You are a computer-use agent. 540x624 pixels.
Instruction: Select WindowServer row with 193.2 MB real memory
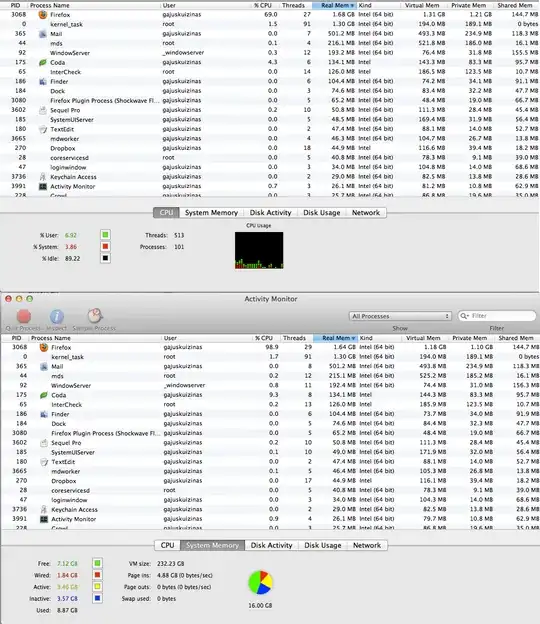click(270, 53)
